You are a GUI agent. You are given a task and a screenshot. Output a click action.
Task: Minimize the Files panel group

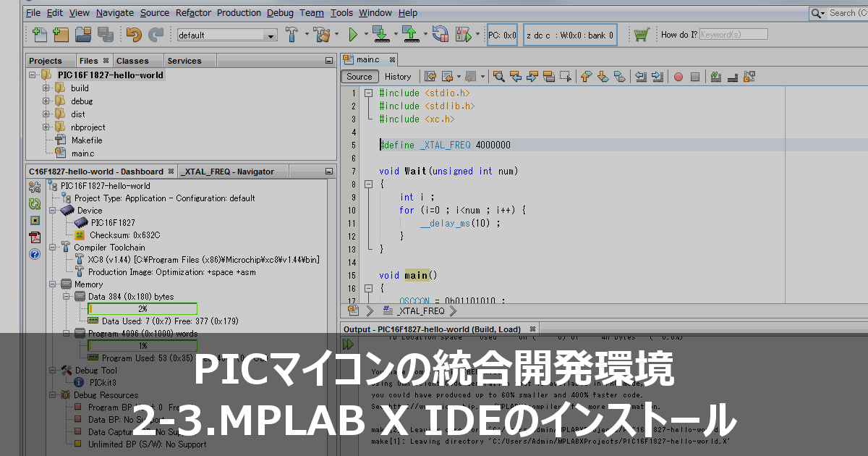329,61
